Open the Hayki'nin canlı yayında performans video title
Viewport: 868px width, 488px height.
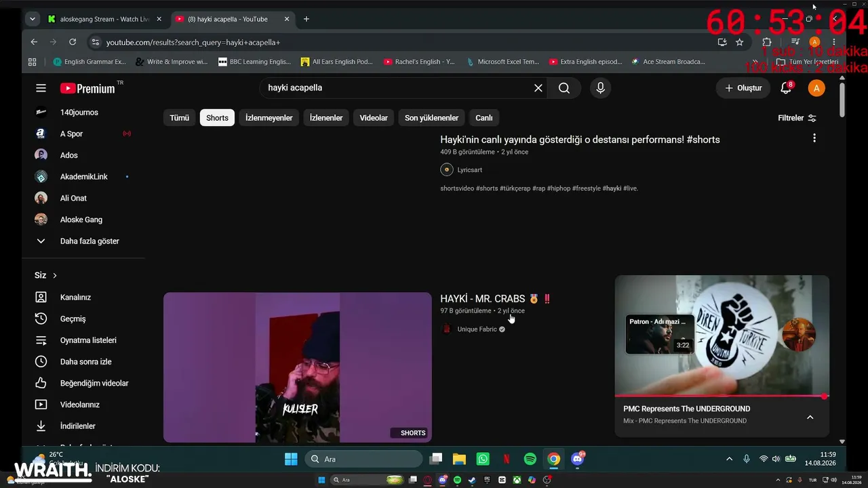[580, 140]
